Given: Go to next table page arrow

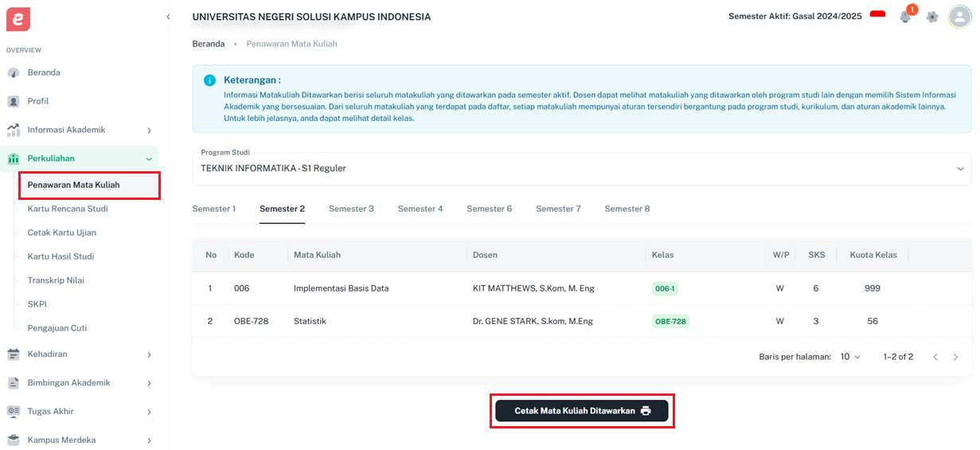Looking at the screenshot, I should point(956,357).
